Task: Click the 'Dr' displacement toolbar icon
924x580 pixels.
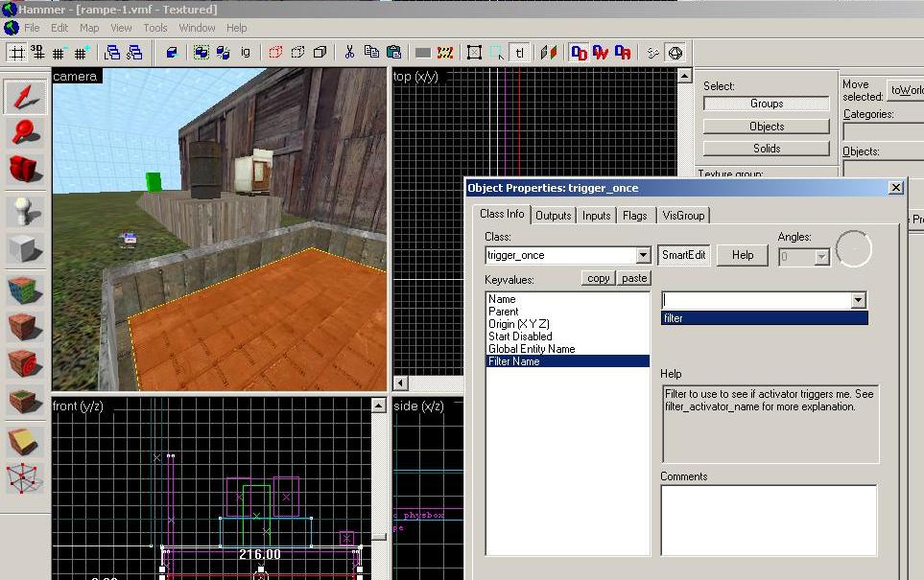Action: pyautogui.click(x=623, y=53)
